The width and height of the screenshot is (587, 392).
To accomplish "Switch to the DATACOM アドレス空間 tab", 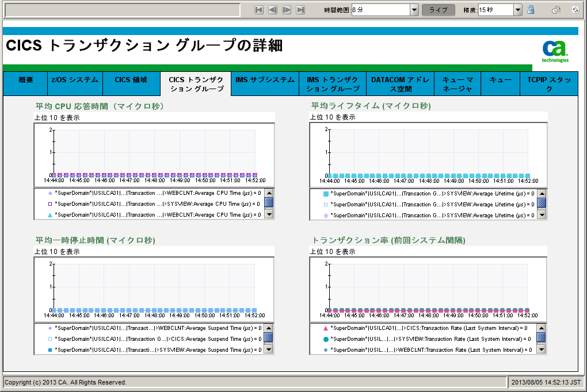I will tap(400, 83).
